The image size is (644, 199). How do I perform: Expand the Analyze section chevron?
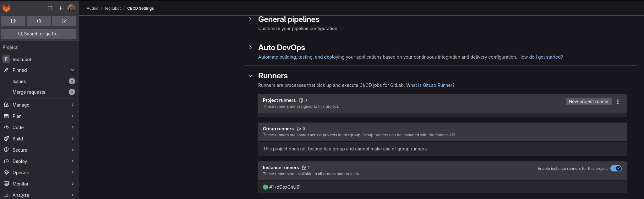(x=73, y=195)
